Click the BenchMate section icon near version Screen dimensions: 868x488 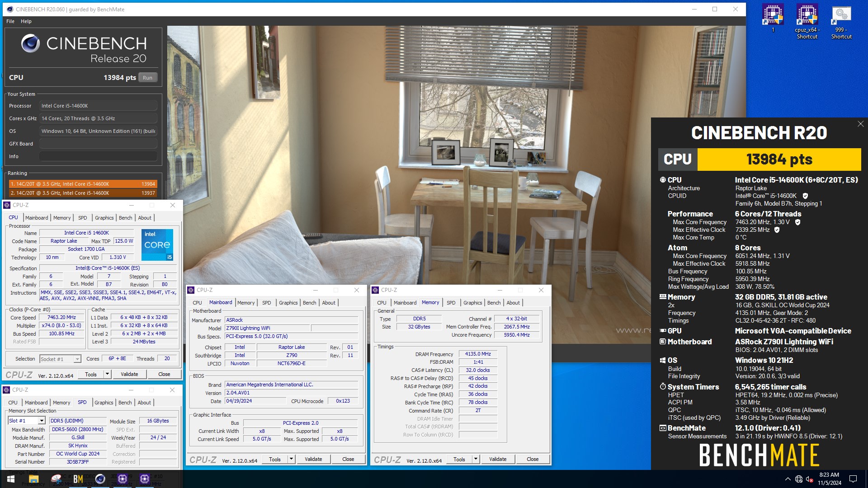663,428
